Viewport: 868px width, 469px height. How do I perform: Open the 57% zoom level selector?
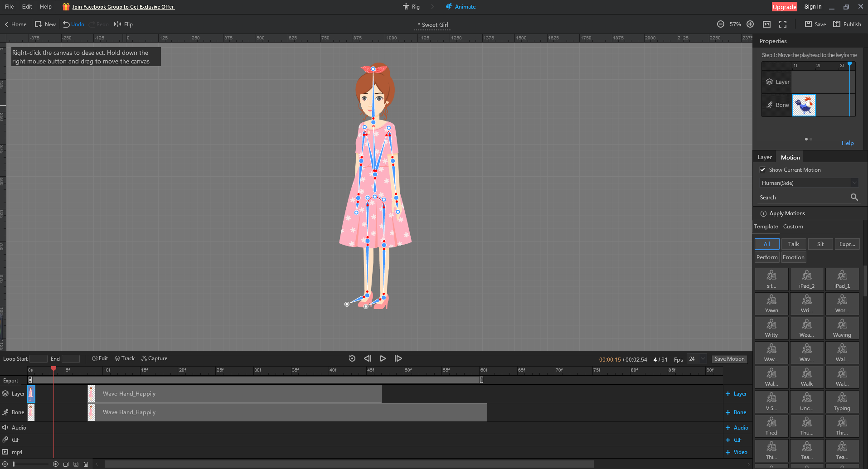735,24
